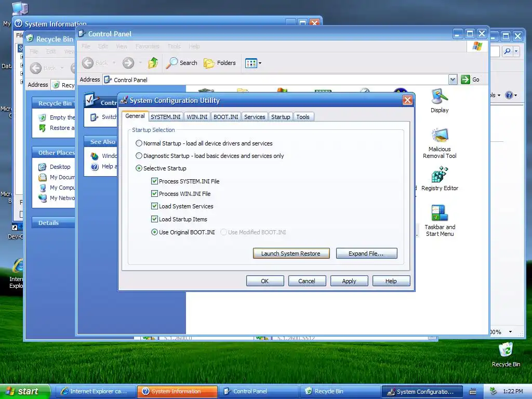The height and width of the screenshot is (399, 532).
Task: Open the Control Panel address dropdown
Action: 453,79
